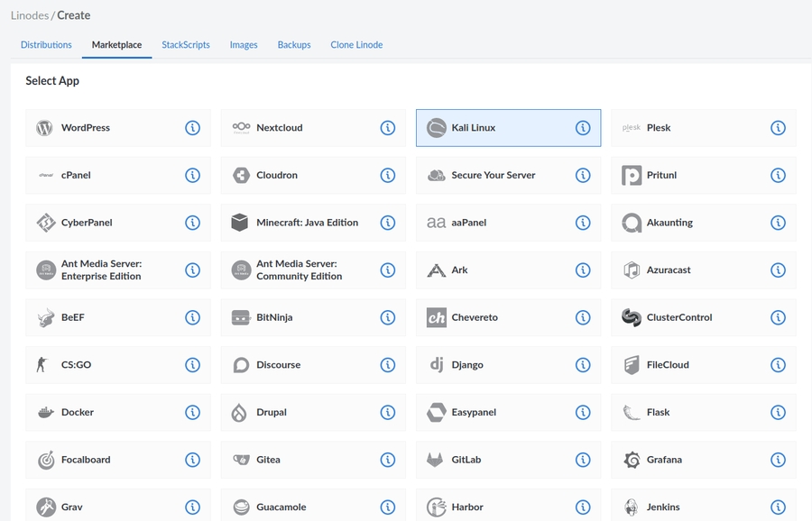This screenshot has width=812, height=521.
Task: View info icon for Minecraft: Java Edition
Action: [388, 223]
